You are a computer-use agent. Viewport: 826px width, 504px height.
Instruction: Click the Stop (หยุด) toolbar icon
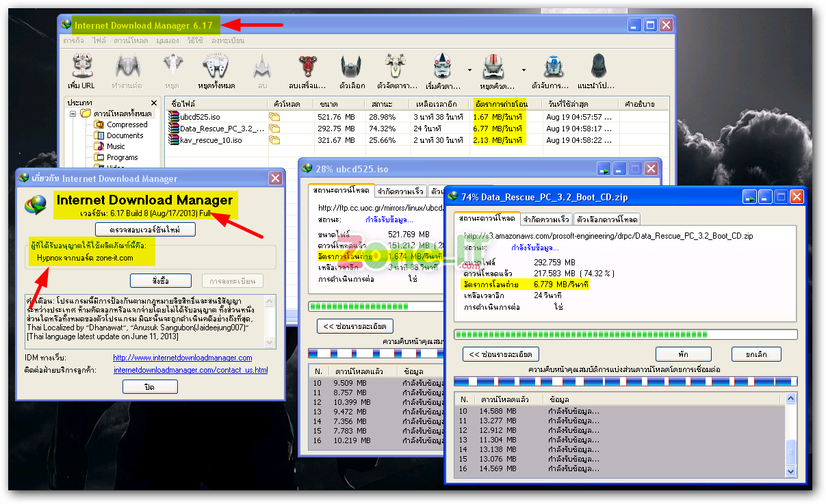click(172, 66)
